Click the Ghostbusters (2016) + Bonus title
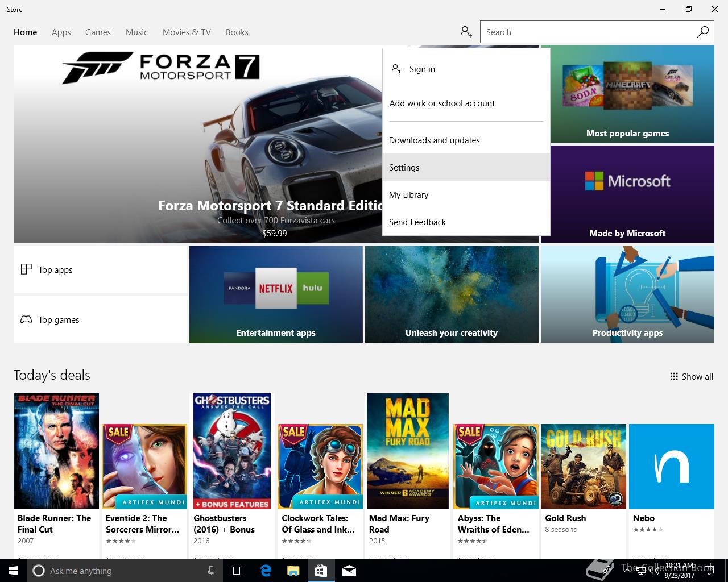Viewport: 728px width, 582px height. tap(224, 524)
